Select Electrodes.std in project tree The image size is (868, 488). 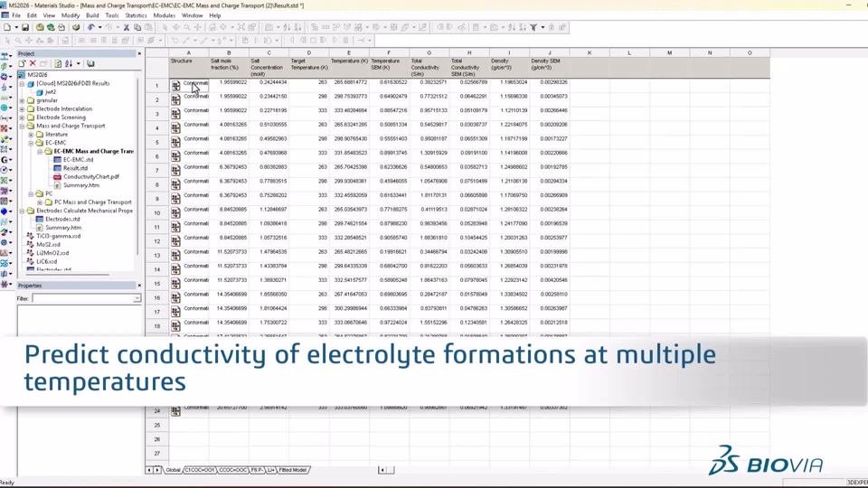pos(62,219)
